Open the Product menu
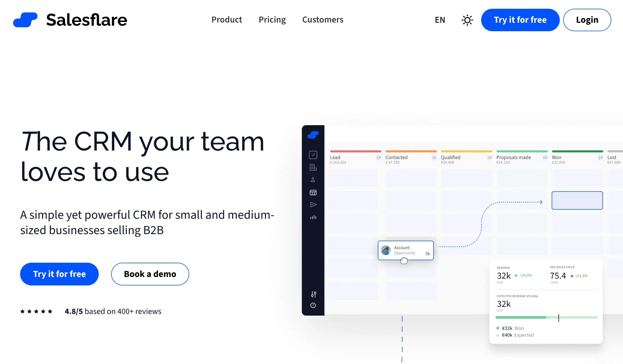Screen dimensions: 623x364 pyautogui.click(x=227, y=20)
